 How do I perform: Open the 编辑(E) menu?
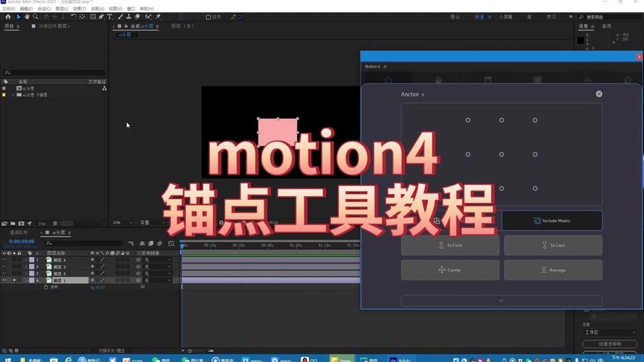tap(26, 9)
